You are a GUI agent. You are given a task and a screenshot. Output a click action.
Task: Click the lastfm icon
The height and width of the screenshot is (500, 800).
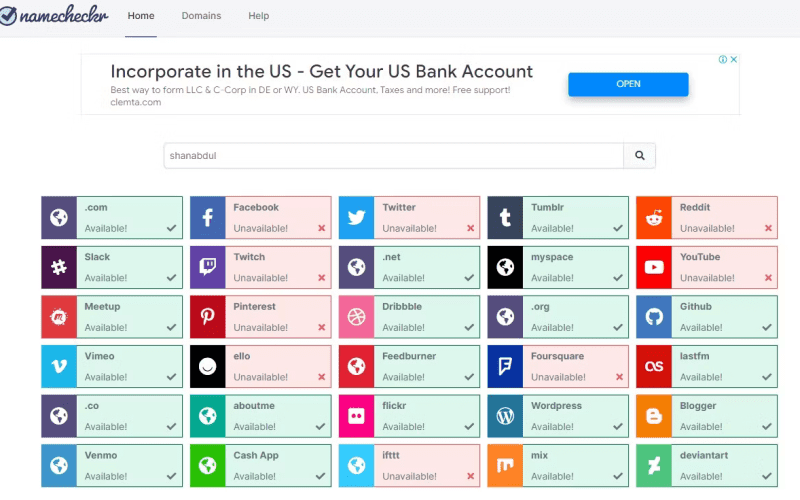[x=654, y=366]
